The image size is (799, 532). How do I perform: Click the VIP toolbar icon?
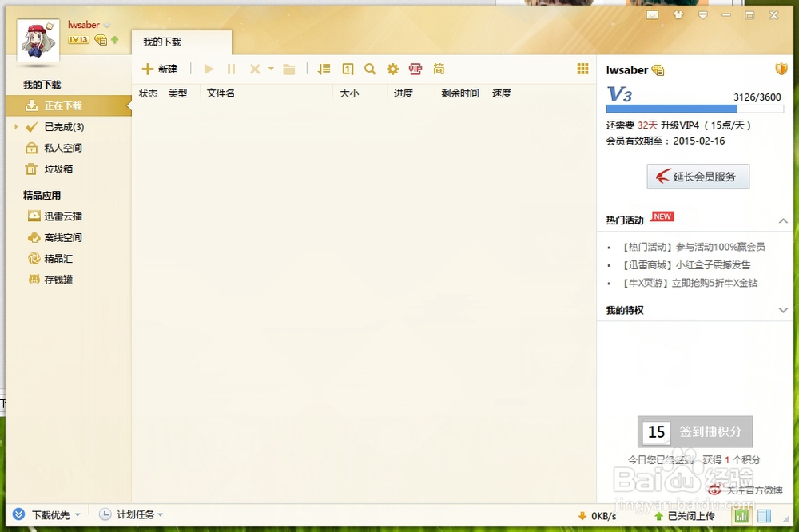pos(415,69)
